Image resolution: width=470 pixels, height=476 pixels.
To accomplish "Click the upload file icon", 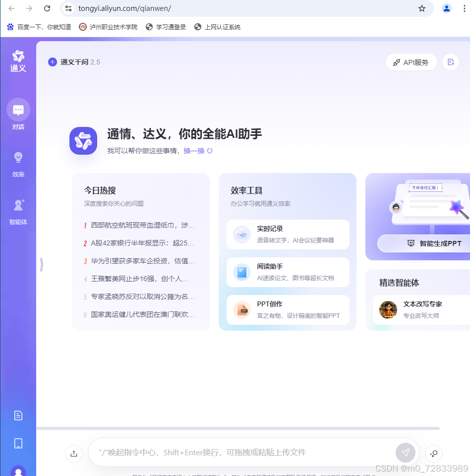I will point(74,454).
